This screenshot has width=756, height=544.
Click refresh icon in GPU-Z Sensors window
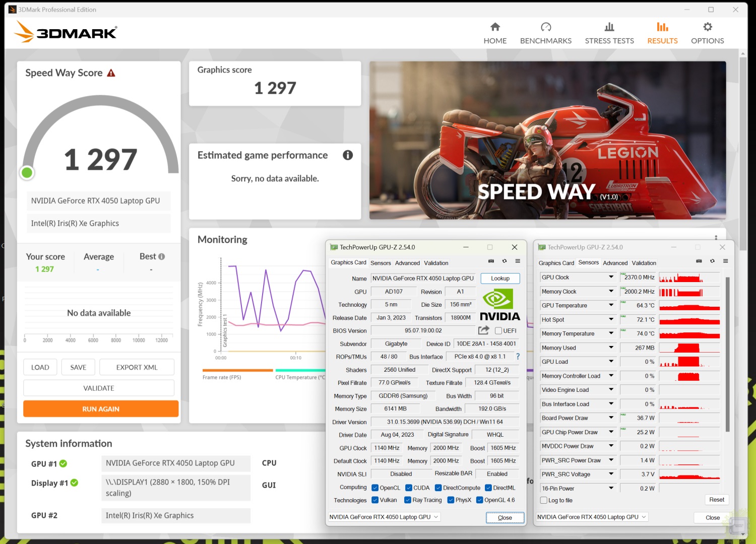(x=712, y=261)
